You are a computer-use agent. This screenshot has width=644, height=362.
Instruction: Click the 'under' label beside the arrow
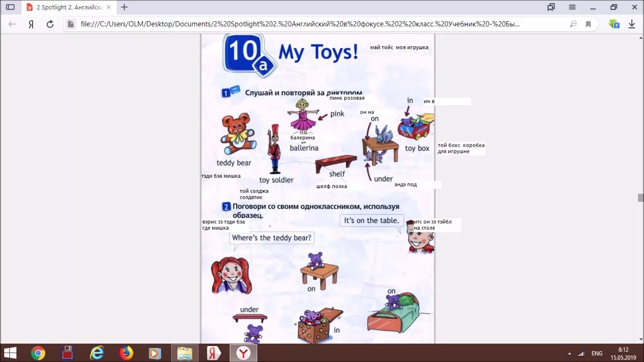(x=383, y=179)
